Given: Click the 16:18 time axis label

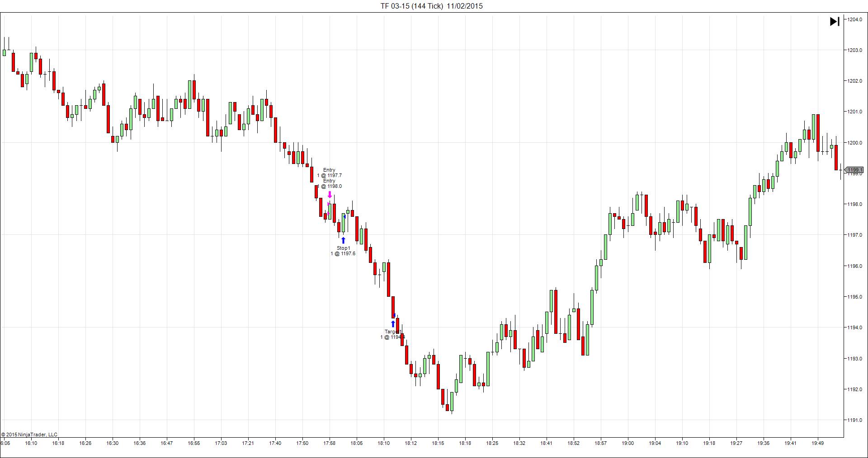Looking at the screenshot, I should coord(58,443).
